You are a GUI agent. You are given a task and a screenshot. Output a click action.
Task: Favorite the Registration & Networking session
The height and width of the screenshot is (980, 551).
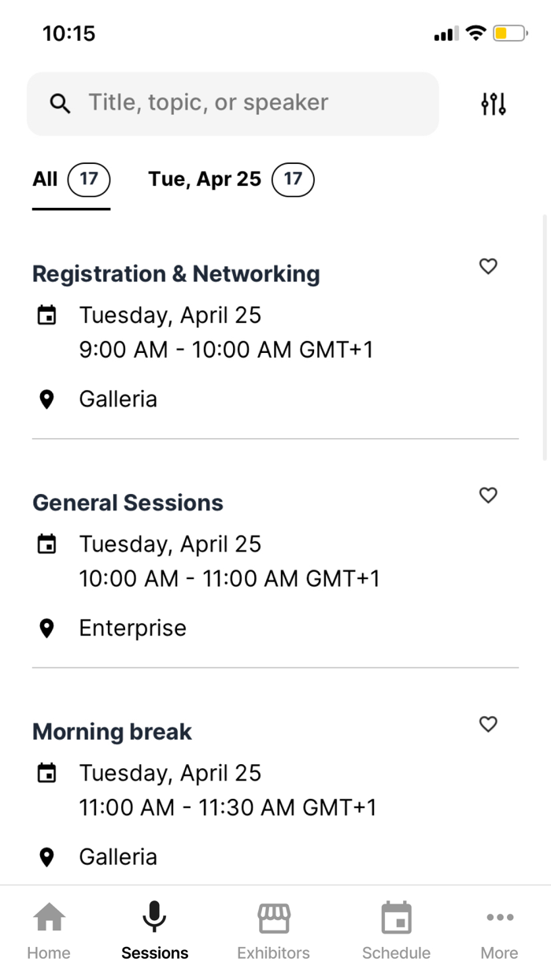(x=488, y=267)
